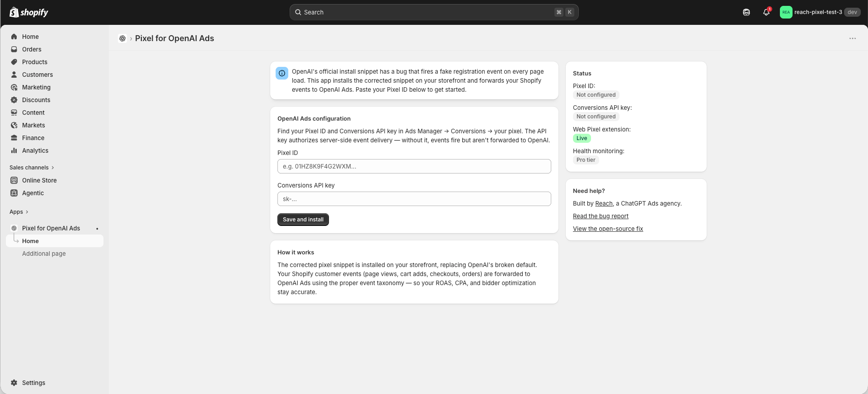Click the Pixel for OpenAI Ads sidebar icon
868x394 pixels.
pos(14,228)
